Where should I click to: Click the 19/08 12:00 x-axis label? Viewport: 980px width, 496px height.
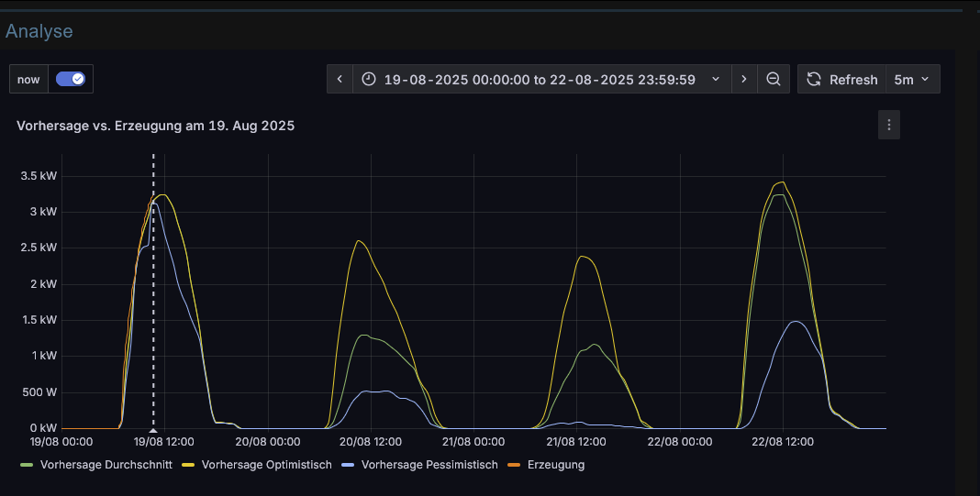[x=165, y=442]
